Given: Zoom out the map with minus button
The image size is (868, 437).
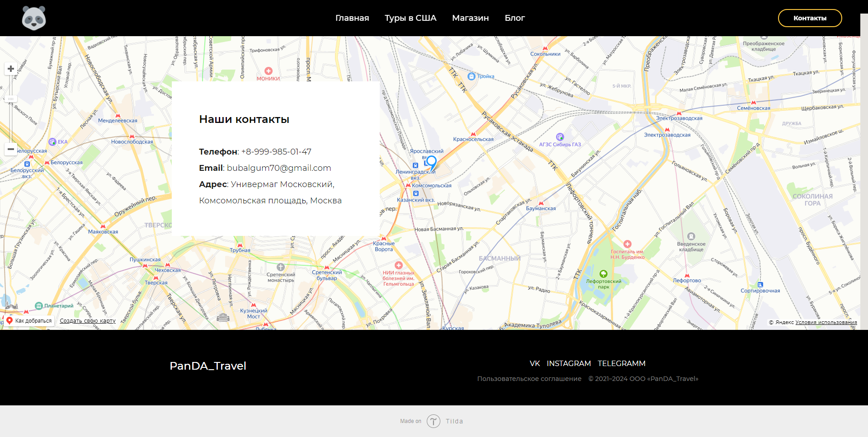Looking at the screenshot, I should (x=11, y=149).
